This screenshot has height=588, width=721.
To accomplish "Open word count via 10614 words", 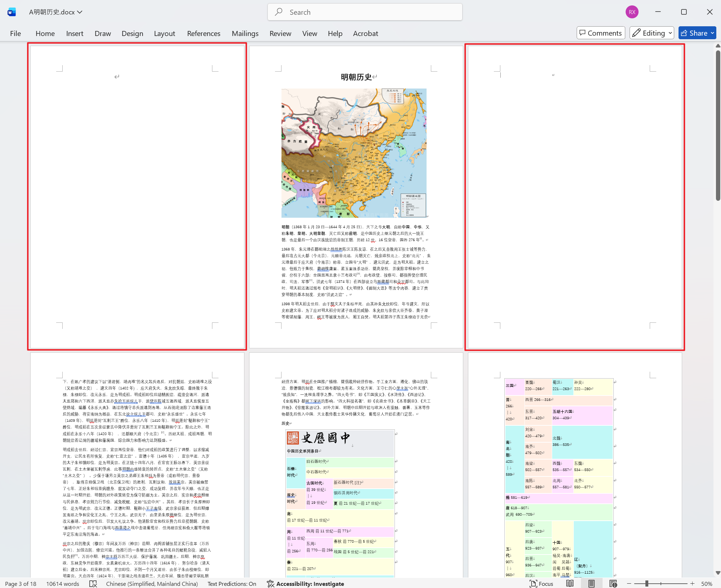I will tap(63, 584).
